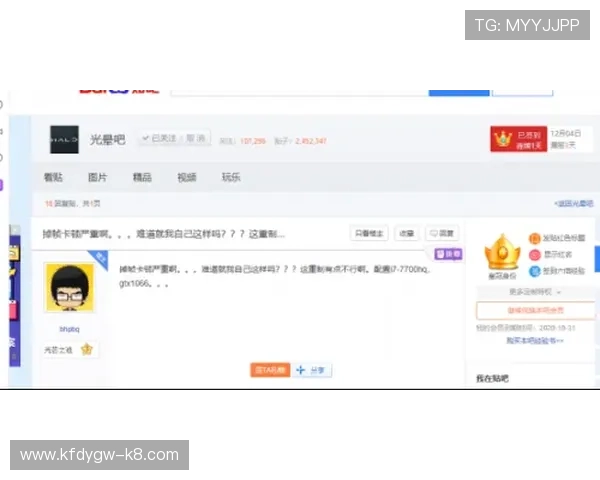The width and height of the screenshot is (600, 480).
Task: Switch to the 玩乐 tab
Action: click(x=231, y=177)
